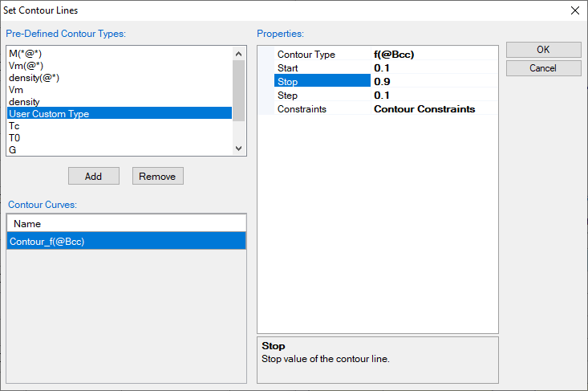Choose density(@*) from the list

point(33,78)
